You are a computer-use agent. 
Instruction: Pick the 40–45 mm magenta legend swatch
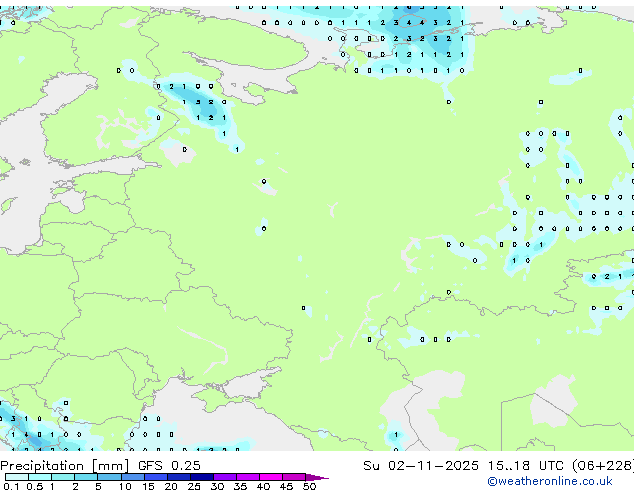pyautogui.click(x=271, y=477)
